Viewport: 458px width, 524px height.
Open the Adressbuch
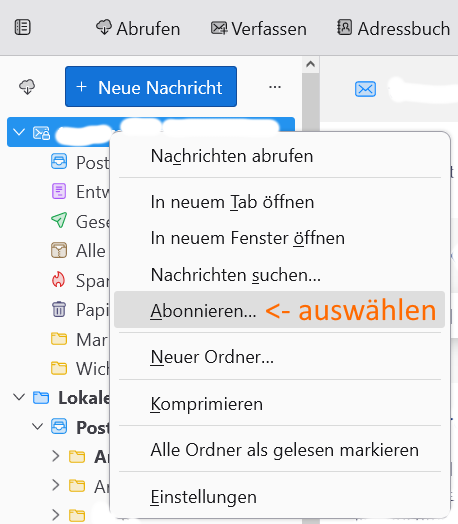[x=394, y=28]
